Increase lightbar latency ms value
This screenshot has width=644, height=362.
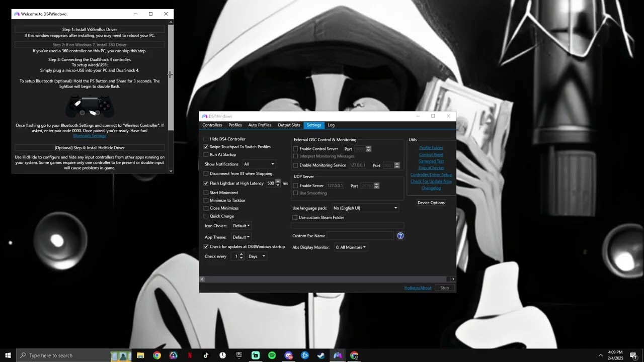278,182
